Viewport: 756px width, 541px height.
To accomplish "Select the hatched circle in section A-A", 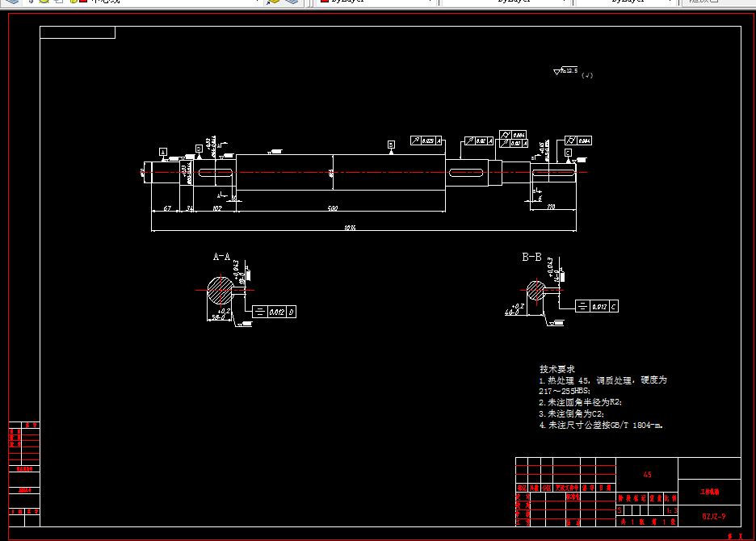I will pos(220,290).
